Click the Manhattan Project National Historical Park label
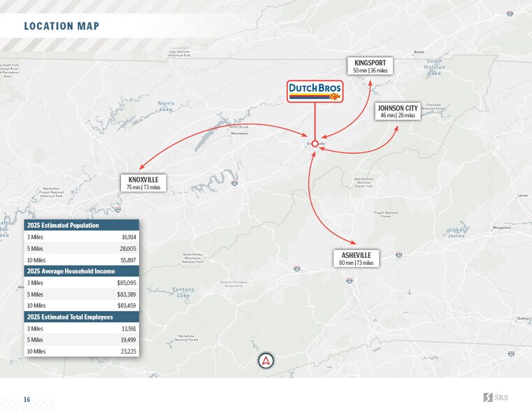 52,192
